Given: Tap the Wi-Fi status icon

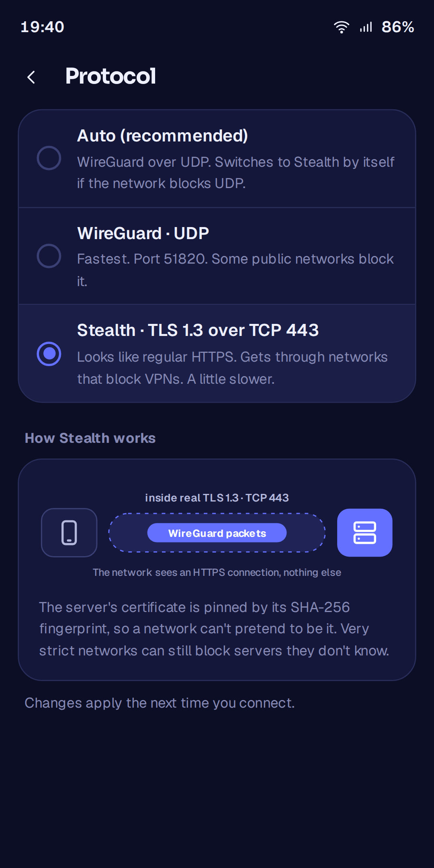Looking at the screenshot, I should click(342, 27).
